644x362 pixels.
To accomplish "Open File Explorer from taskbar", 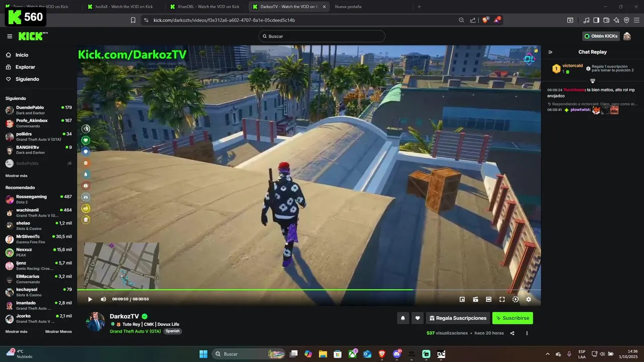I will (323, 354).
